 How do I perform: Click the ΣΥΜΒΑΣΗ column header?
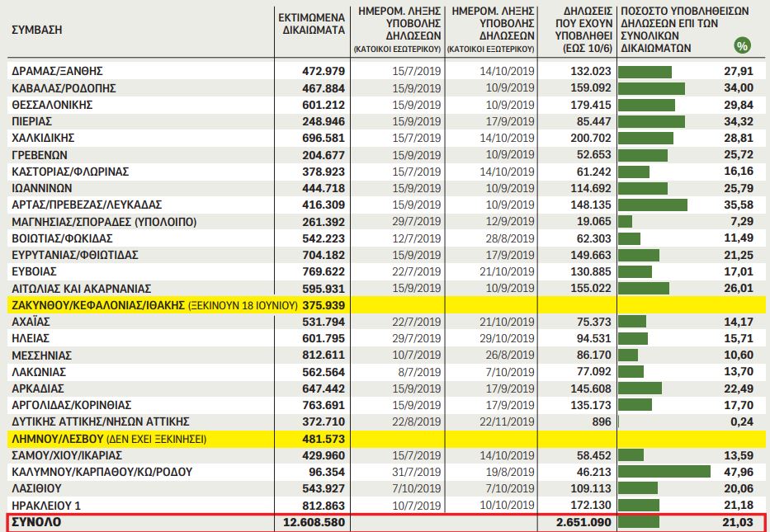click(x=37, y=30)
